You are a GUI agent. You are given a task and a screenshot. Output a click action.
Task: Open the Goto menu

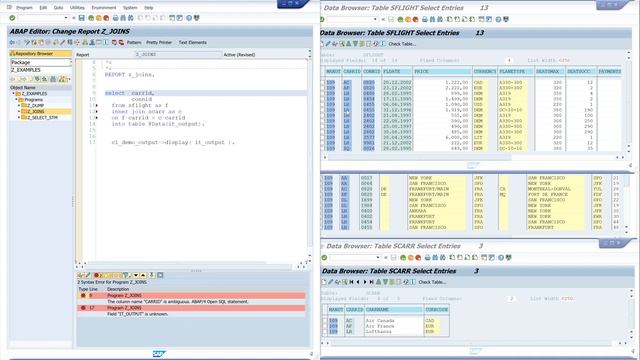(58, 8)
